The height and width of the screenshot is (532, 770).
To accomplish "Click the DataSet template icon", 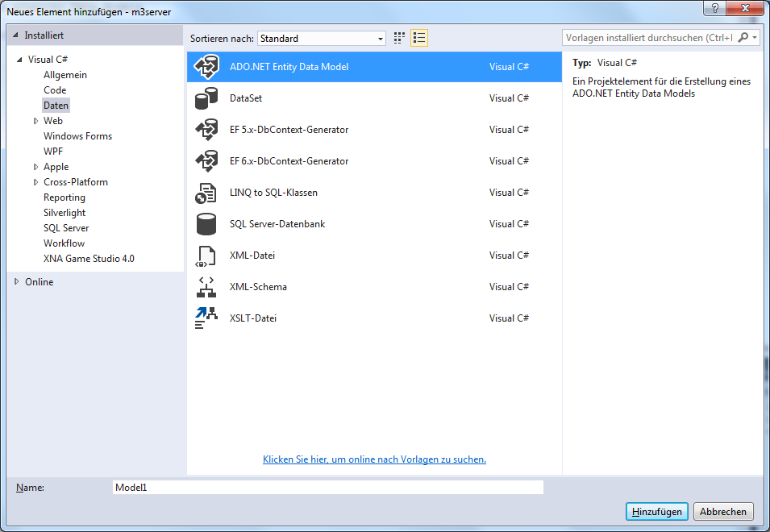I will coord(207,98).
